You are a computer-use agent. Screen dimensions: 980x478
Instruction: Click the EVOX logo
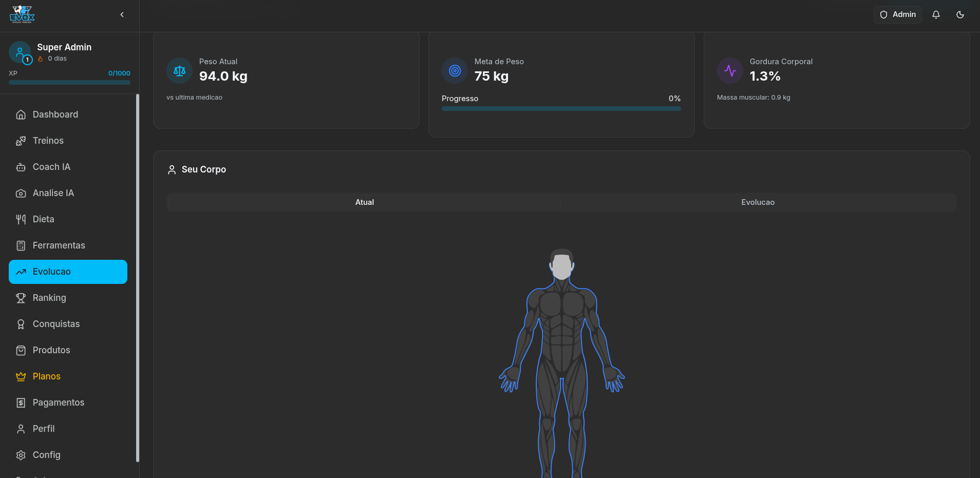tap(22, 14)
